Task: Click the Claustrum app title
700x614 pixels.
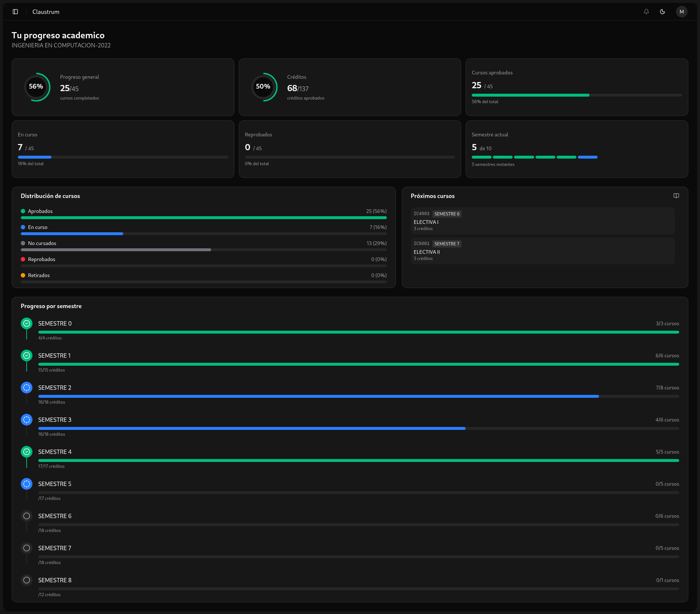Action: [46, 12]
